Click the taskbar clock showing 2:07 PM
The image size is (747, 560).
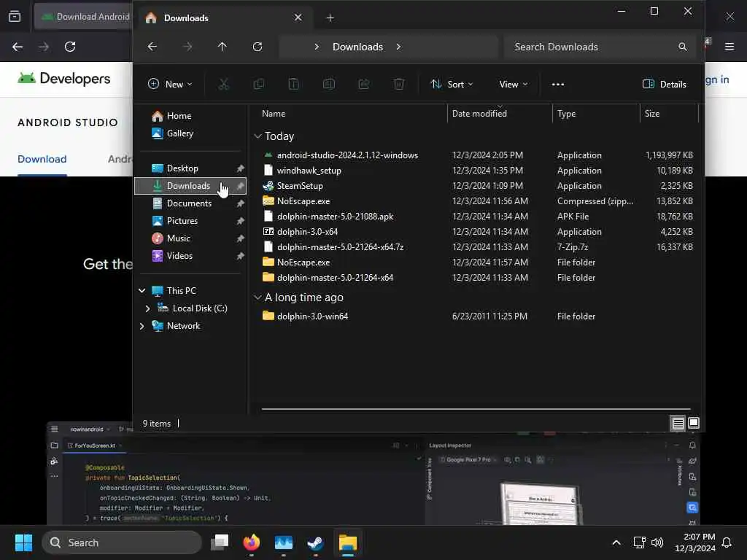695,542
